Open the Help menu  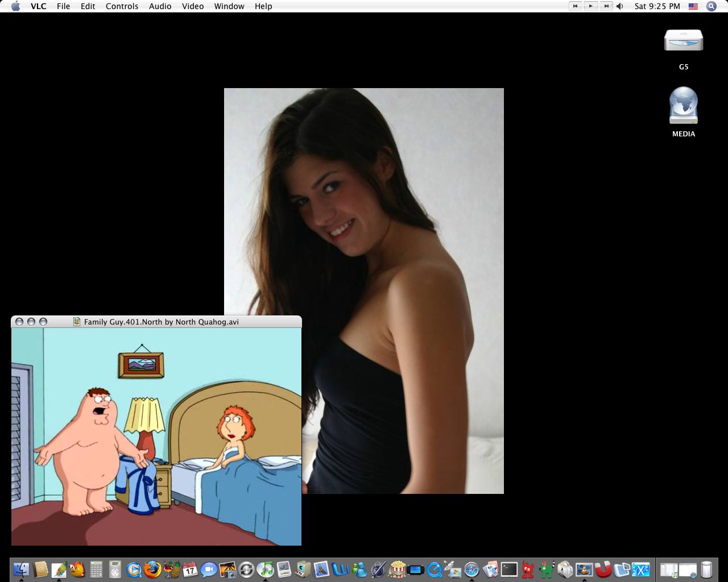tap(263, 6)
